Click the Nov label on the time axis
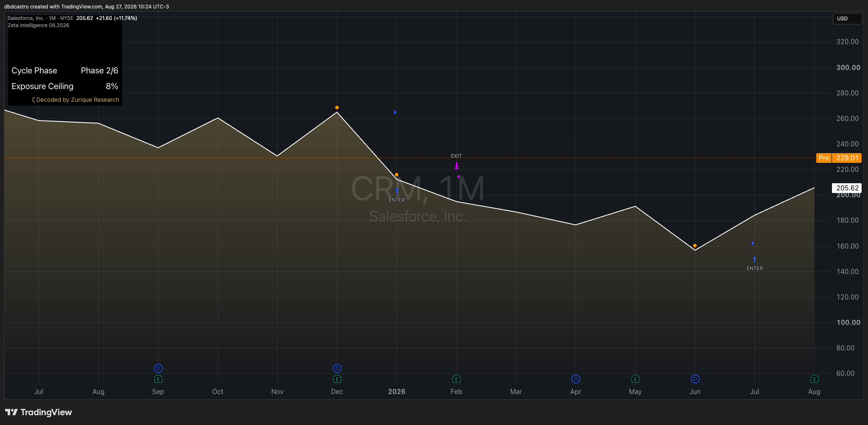Viewport: 868px width, 425px height. 277,391
